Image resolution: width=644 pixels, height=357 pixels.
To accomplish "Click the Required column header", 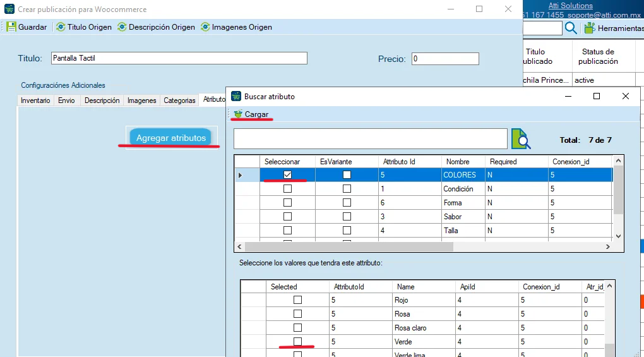I will point(516,162).
